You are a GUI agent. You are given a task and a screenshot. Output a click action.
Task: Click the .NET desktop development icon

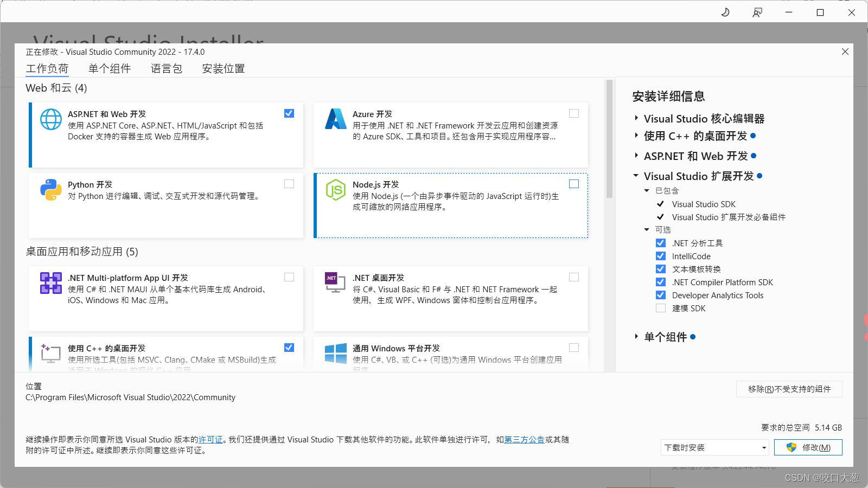[x=335, y=282]
